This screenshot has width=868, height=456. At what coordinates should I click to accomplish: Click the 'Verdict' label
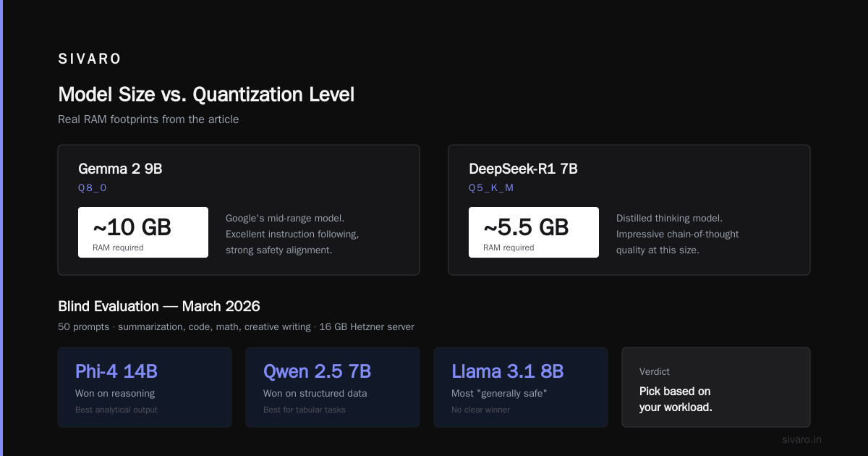[655, 371]
